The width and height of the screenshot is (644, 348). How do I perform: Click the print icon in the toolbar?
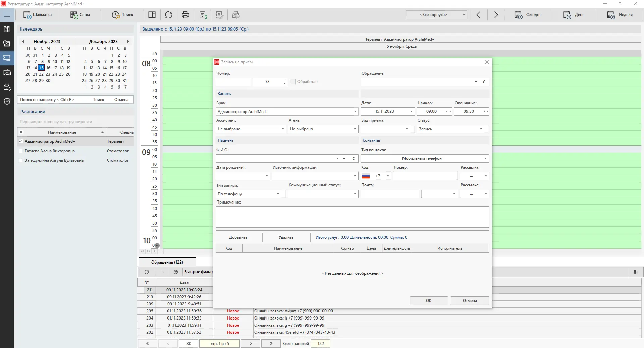185,15
